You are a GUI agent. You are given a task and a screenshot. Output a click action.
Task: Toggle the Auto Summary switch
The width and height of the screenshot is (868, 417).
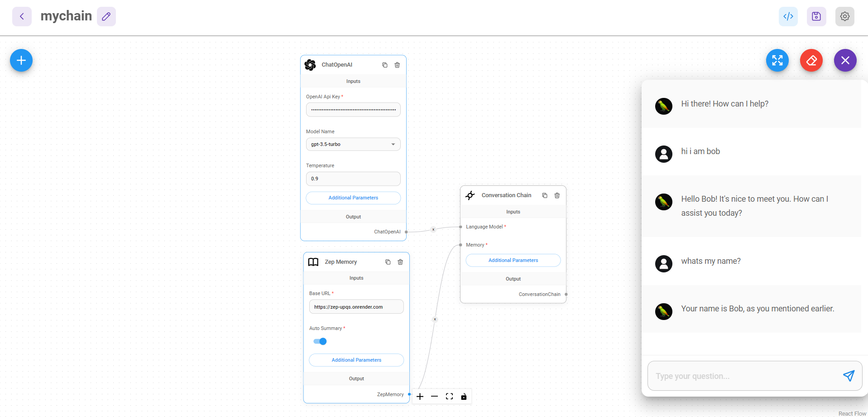click(320, 341)
